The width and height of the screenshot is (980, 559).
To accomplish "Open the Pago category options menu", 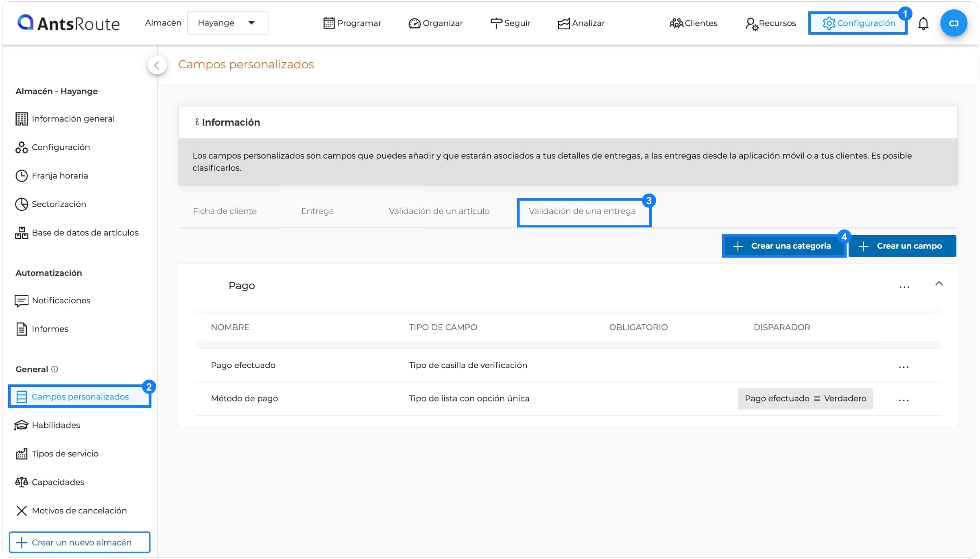I will click(904, 287).
